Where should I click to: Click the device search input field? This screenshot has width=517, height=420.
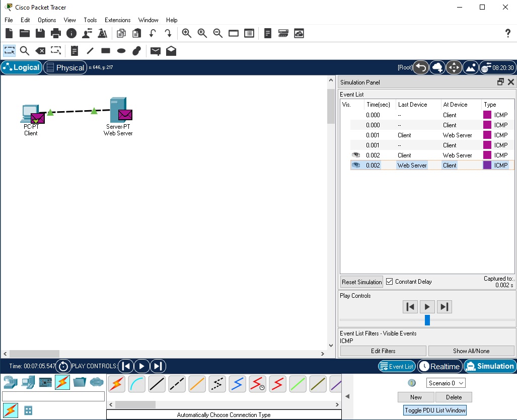[53, 396]
